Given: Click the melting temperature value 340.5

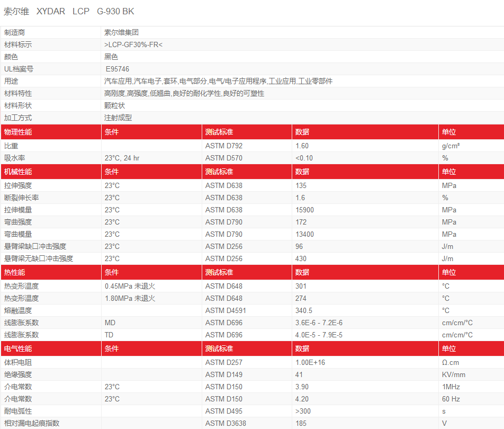Looking at the screenshot, I should click(304, 311).
